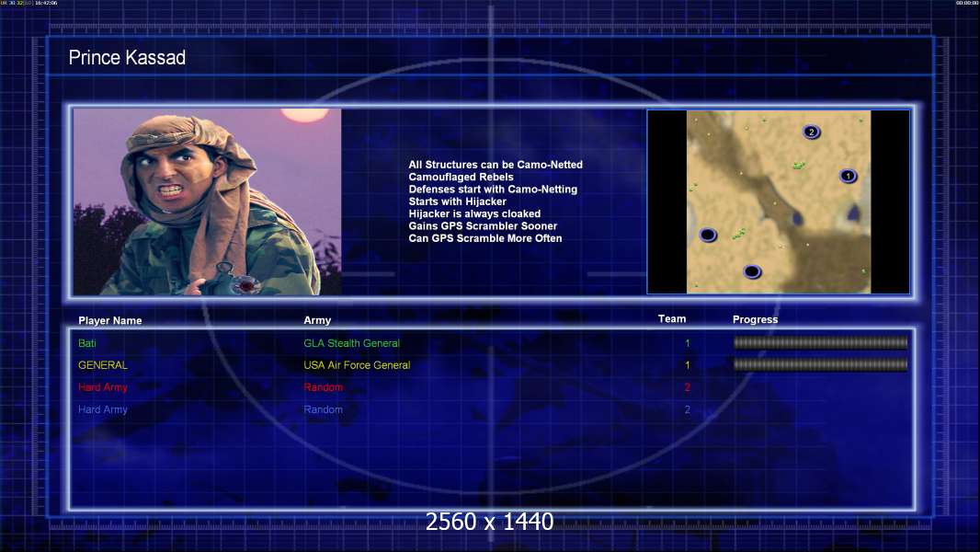Click the 2560 x 1440 resolution label

(x=489, y=522)
